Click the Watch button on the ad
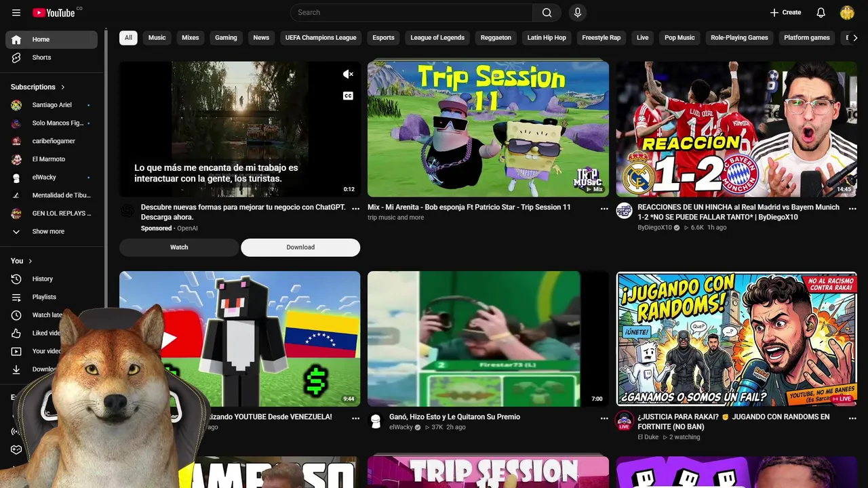Screen dimensions: 868x488 [179, 247]
